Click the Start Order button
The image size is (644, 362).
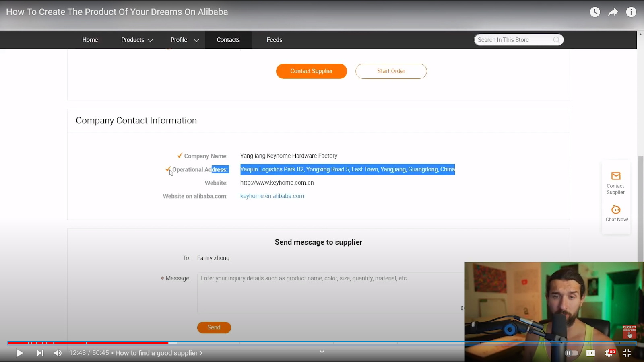point(391,71)
